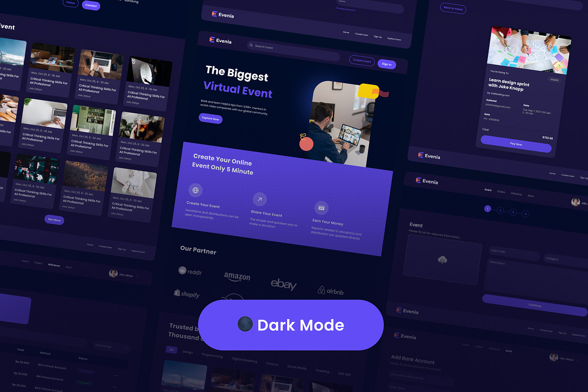Switch to Orders tab on Withdraw page
The image size is (588, 392).
click(38, 263)
